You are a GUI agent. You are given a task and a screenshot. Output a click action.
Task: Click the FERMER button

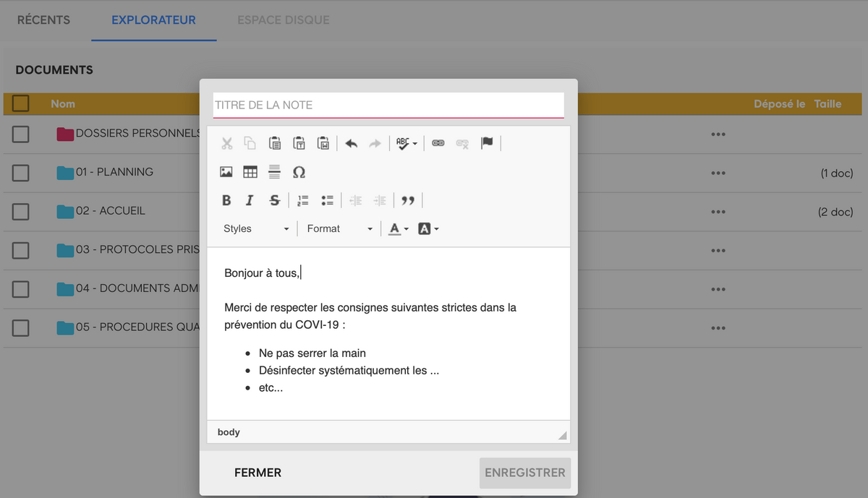258,473
